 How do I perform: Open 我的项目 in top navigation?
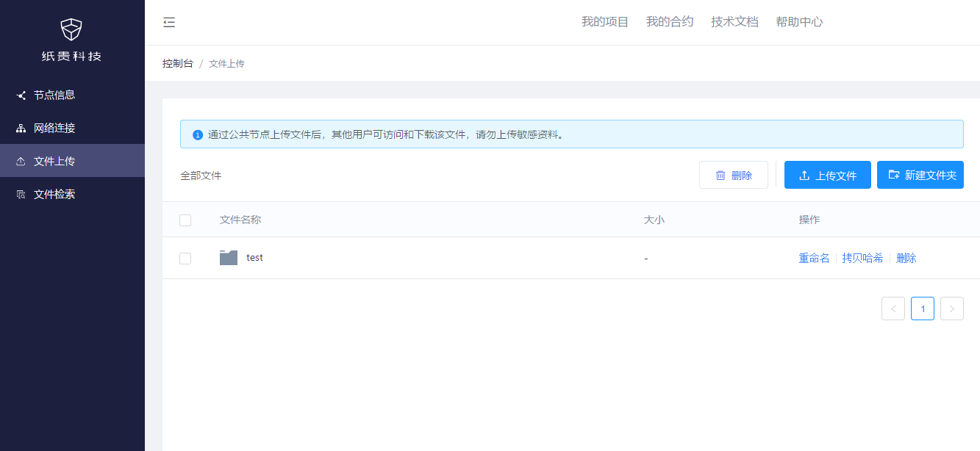click(605, 22)
